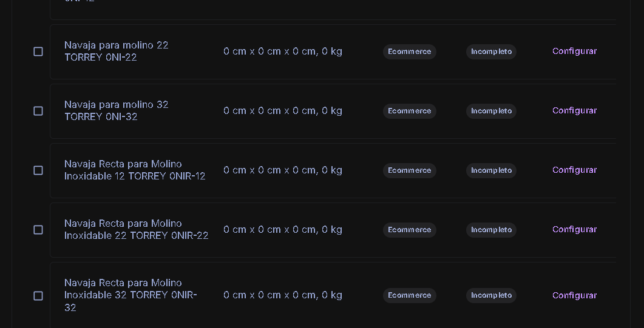This screenshot has width=644, height=328.
Task: Mark checkbox for Navaja Recta Inoxidable 32
Action: click(38, 295)
